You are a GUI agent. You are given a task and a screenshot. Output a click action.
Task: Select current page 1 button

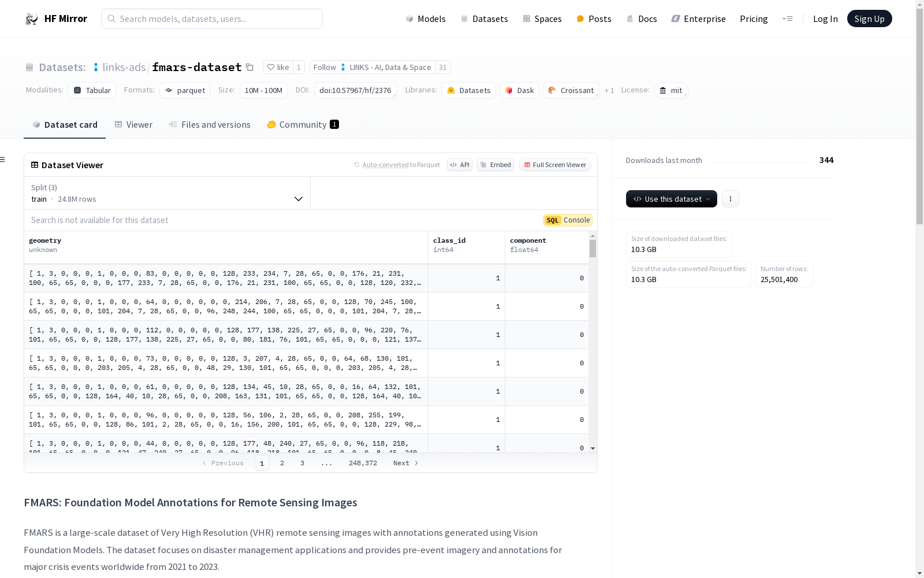(x=262, y=463)
